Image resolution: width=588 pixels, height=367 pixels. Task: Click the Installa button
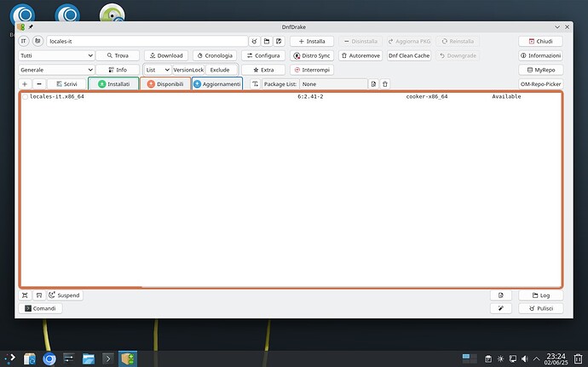312,41
